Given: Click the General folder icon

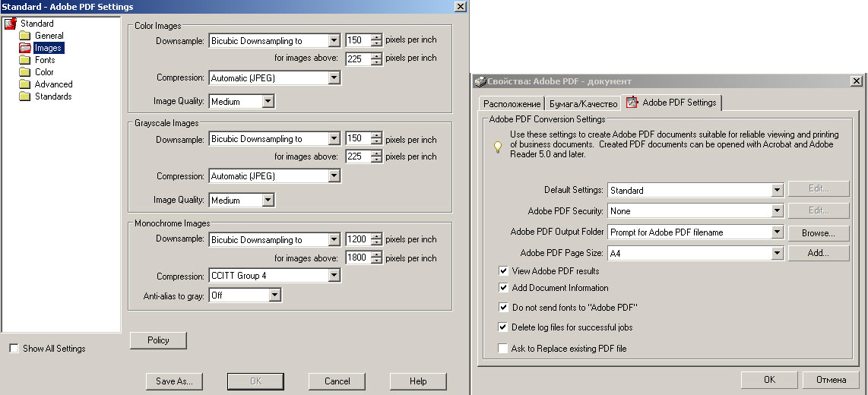Looking at the screenshot, I should pos(24,36).
